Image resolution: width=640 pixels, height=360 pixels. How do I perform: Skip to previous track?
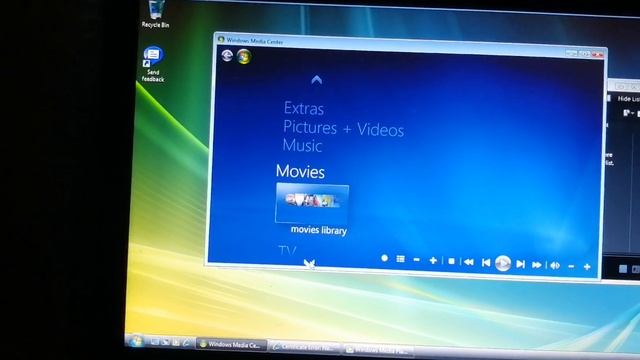pos(485,262)
